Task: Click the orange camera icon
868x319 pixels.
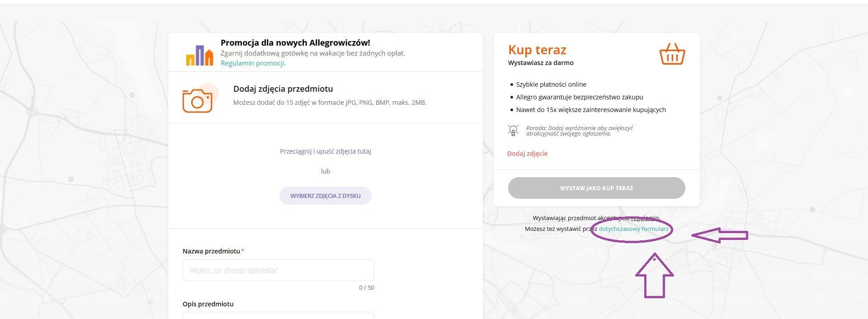Action: (x=198, y=100)
